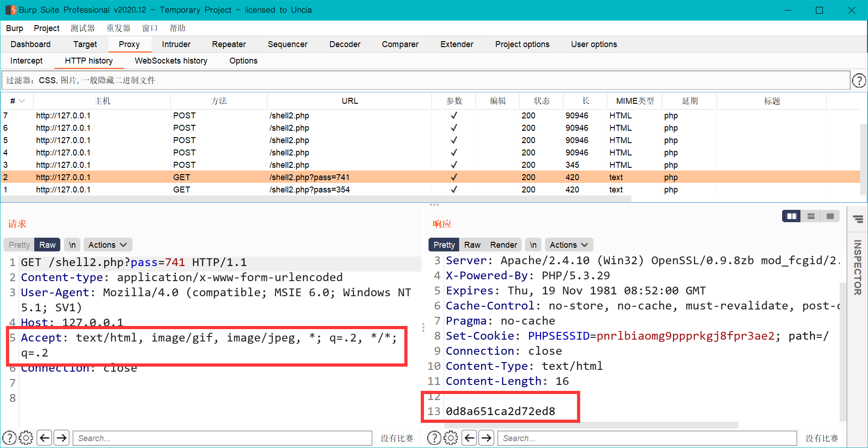Click the PHPSESSID cookie value text
Image resolution: width=868 pixels, height=448 pixels.
tap(686, 336)
